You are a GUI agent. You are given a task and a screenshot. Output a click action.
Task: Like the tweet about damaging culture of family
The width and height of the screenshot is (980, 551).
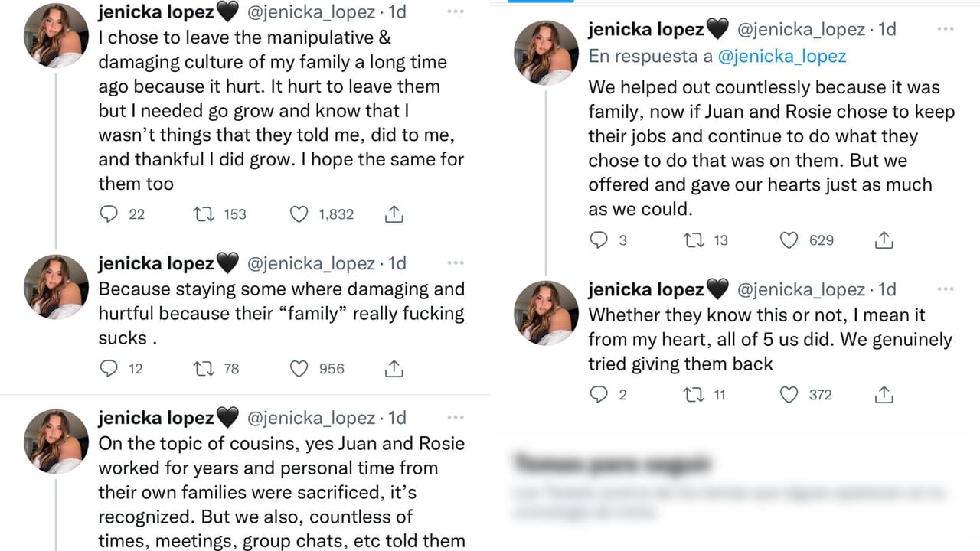(x=299, y=214)
